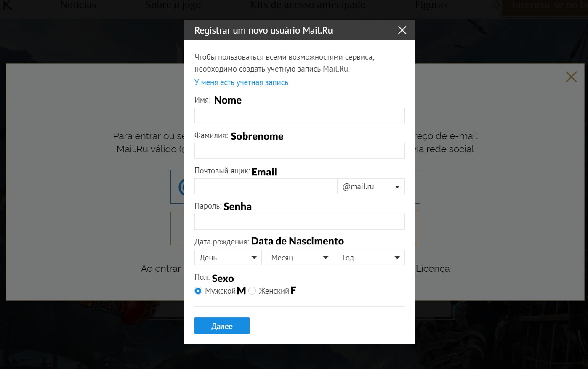588x369 pixels.
Task: Click the Пароль (Senha) password field
Action: 299,222
